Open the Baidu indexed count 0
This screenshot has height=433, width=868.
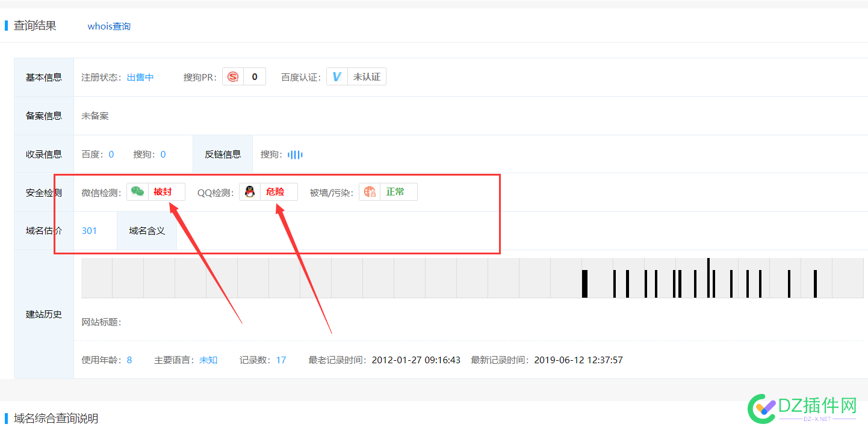click(111, 155)
